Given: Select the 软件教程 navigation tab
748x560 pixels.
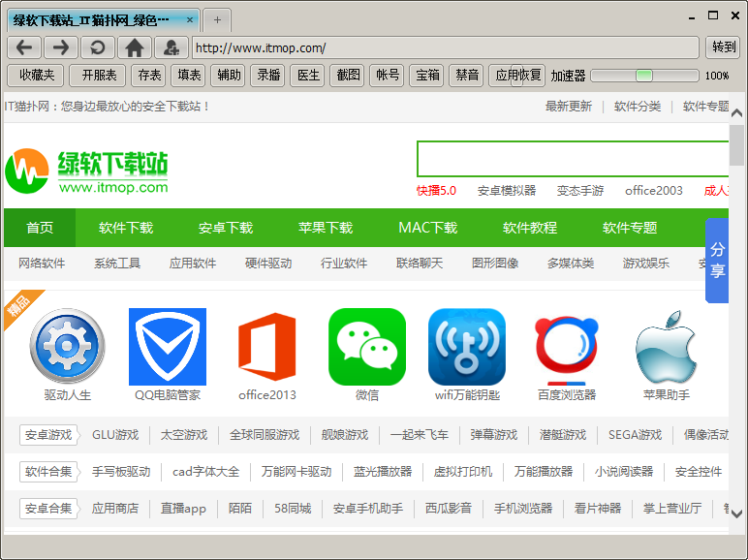Looking at the screenshot, I should point(530,228).
